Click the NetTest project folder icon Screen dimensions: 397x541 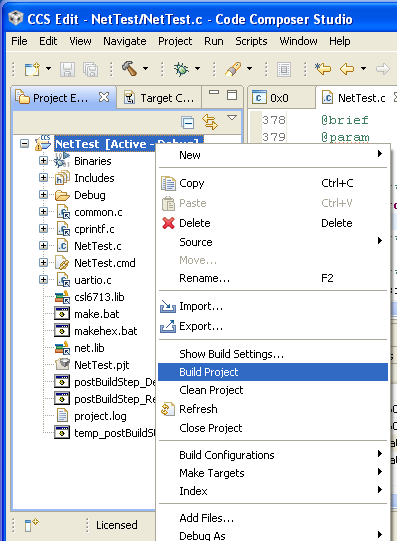[43, 143]
